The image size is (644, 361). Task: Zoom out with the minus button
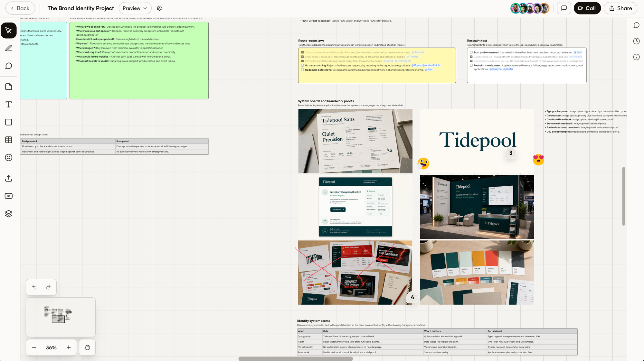(x=34, y=347)
